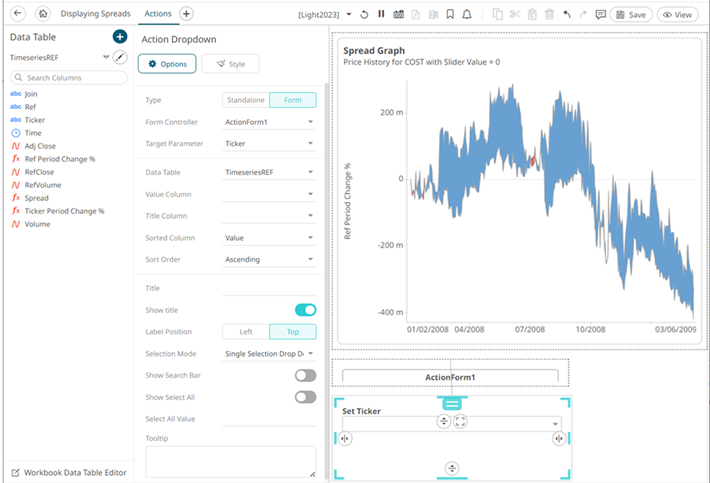Toggle the Show title switch
710x483 pixels.
[305, 310]
